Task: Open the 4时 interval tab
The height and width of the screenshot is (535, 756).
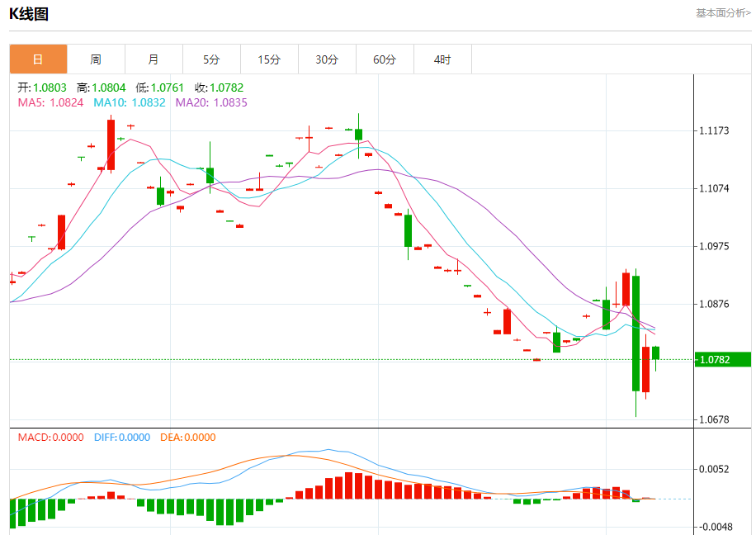Action: 443,59
